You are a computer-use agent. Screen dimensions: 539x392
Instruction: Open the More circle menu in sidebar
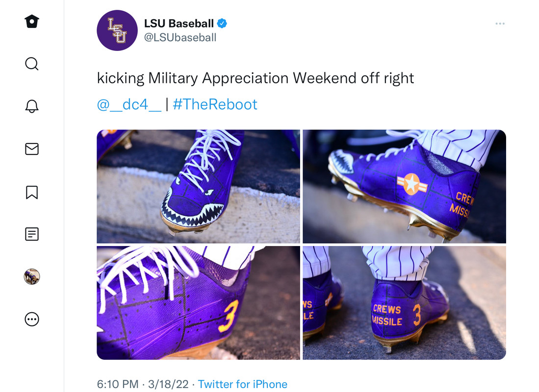[x=31, y=319]
